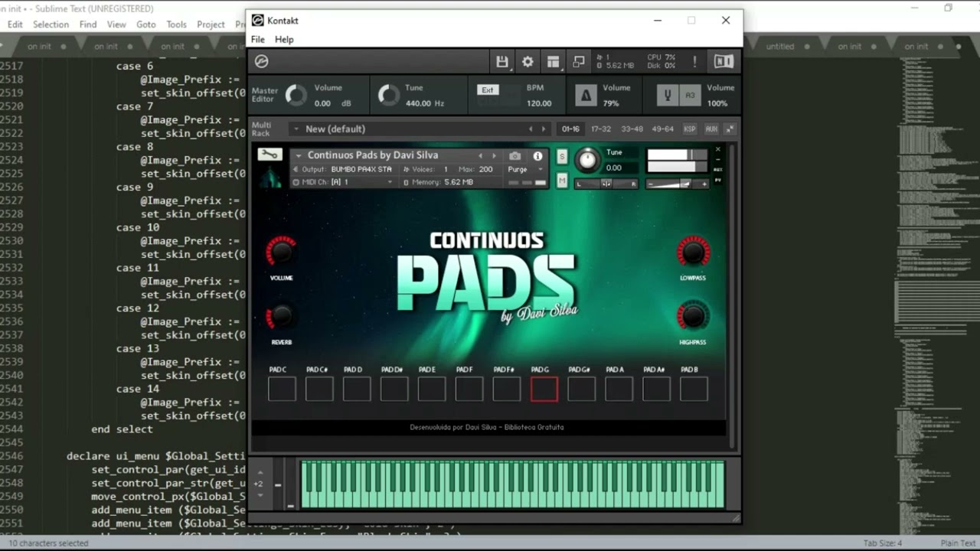Click the NI logo button

724,62
